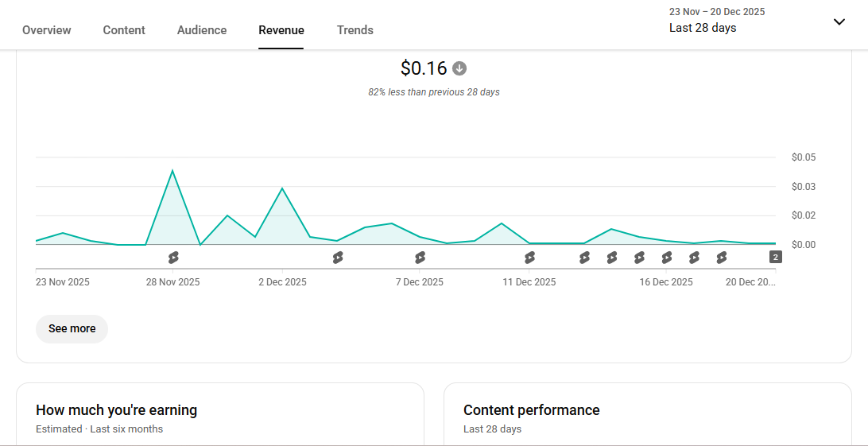Expand the date range chevron dropdown
The height and width of the screenshot is (446, 868).
point(839,22)
